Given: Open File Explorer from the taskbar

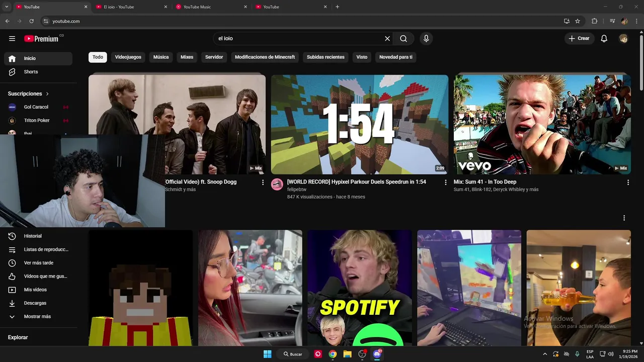Looking at the screenshot, I should click(x=347, y=354).
